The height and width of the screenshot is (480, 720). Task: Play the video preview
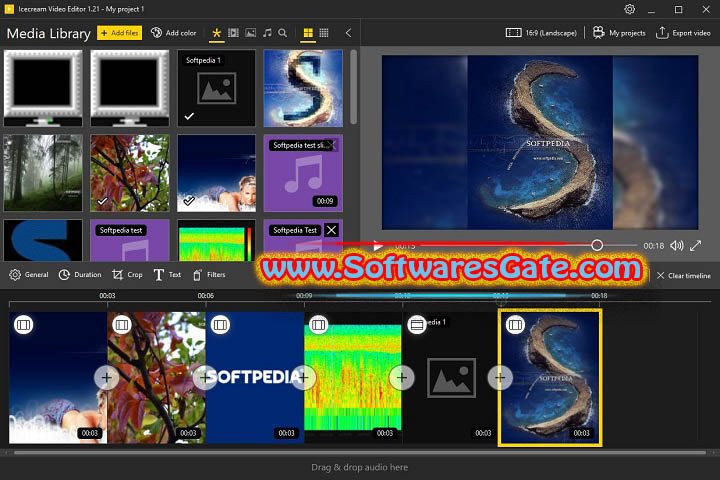pos(378,246)
